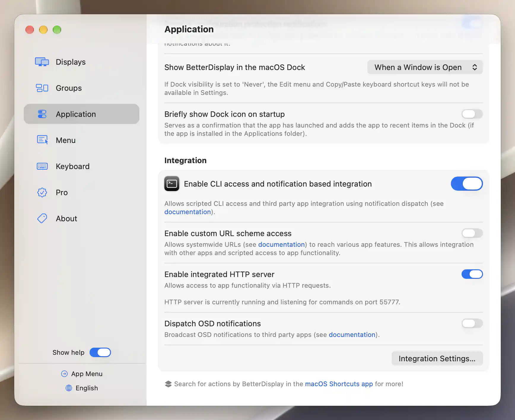Click the Displays monitor icon in sidebar
The width and height of the screenshot is (515, 420).
click(x=42, y=62)
